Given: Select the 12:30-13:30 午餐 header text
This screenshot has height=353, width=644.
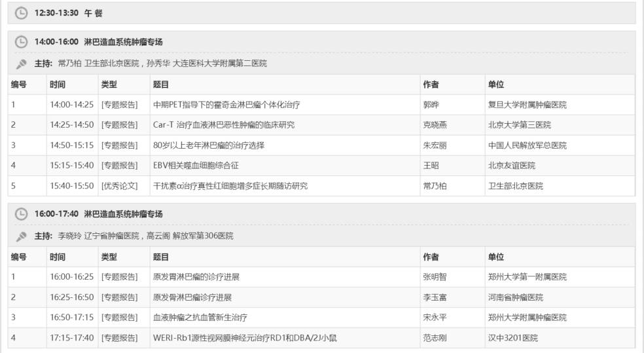Looking at the screenshot, I should 69,13.
